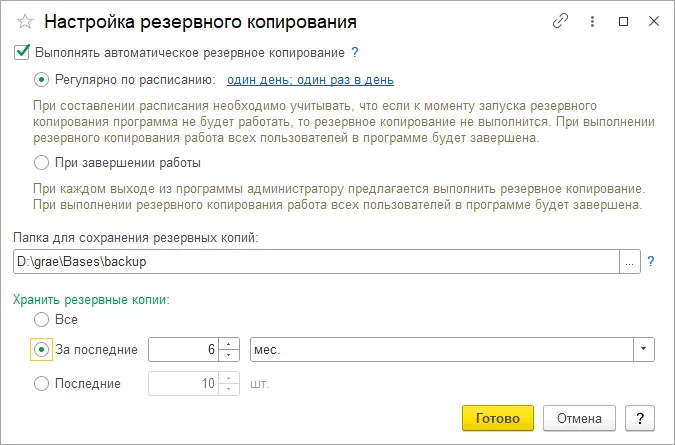Viewport: 675px width, 445px height.
Task: Increase months value with up arrow
Action: point(229,344)
